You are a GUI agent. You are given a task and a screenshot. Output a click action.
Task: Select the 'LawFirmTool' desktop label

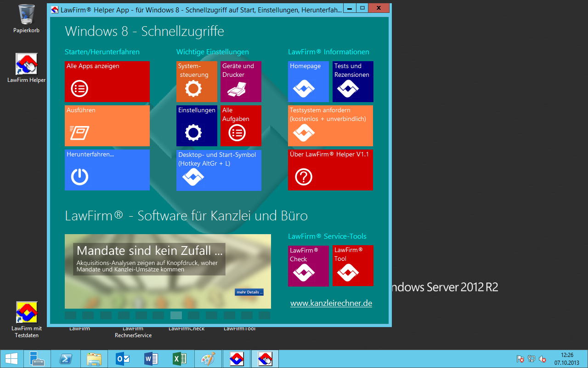coord(239,328)
